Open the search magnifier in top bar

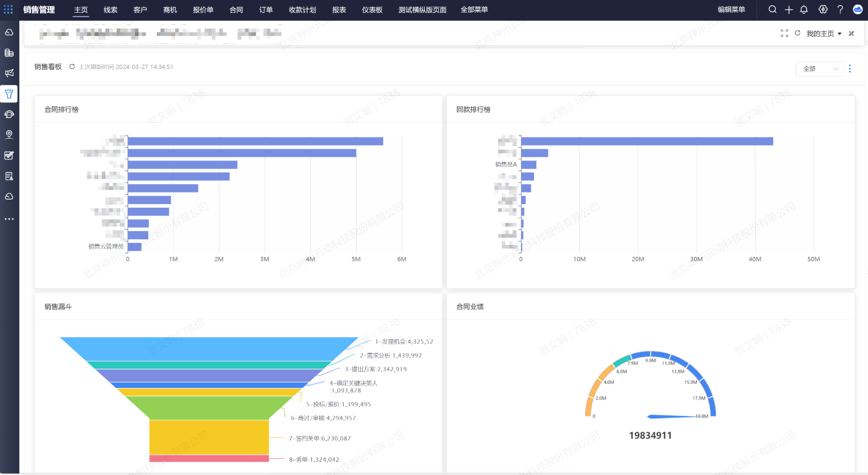pos(772,10)
